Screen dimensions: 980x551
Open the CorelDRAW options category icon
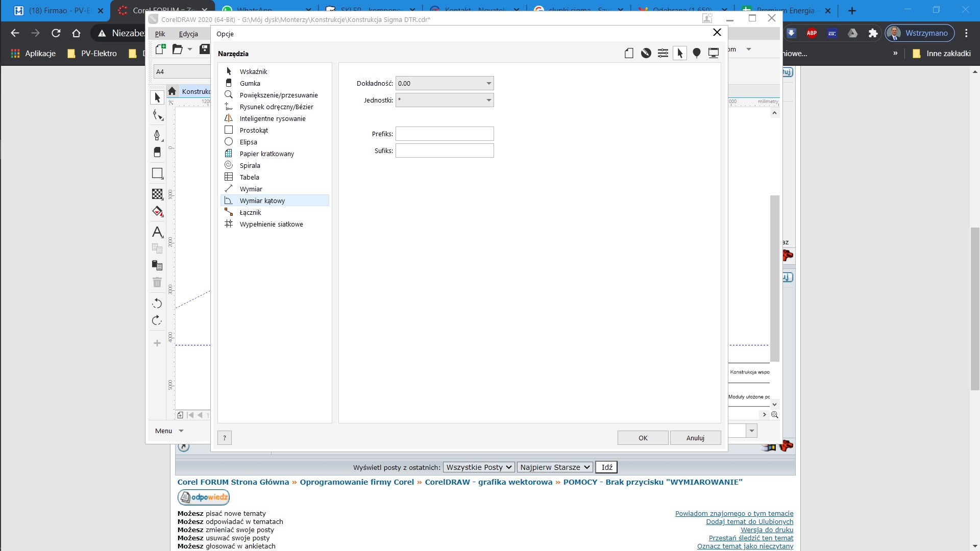coord(646,53)
